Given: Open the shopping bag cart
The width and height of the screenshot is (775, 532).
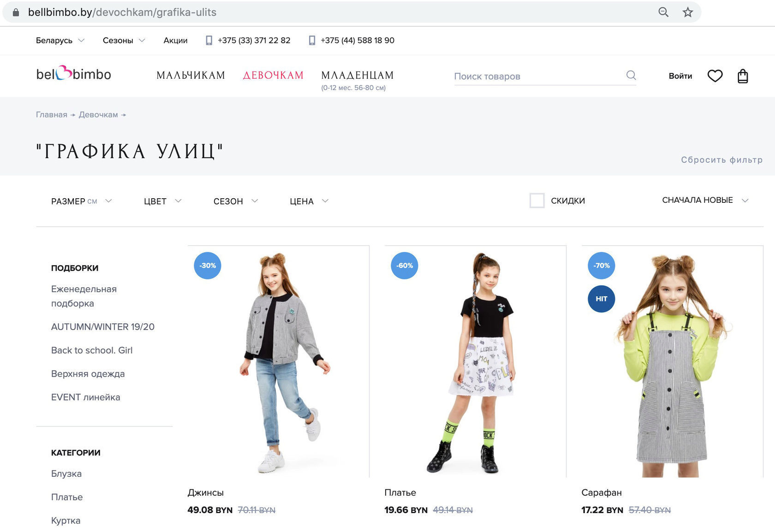Looking at the screenshot, I should click(742, 76).
